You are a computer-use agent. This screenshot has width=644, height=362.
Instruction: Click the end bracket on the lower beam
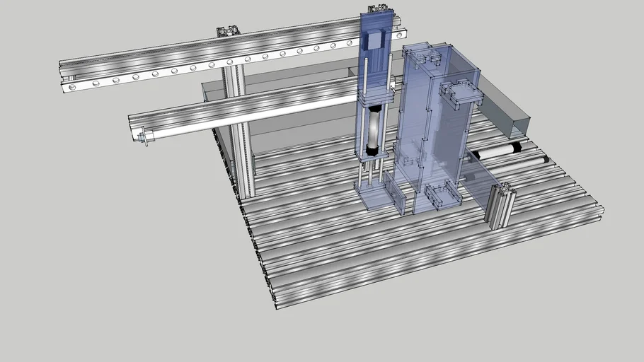pyautogui.click(x=144, y=136)
